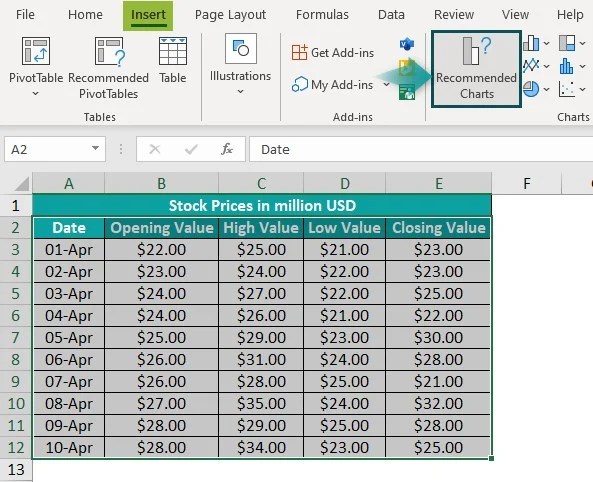593x482 pixels.
Task: Click the fill handle at selection corner
Action: [x=491, y=459]
